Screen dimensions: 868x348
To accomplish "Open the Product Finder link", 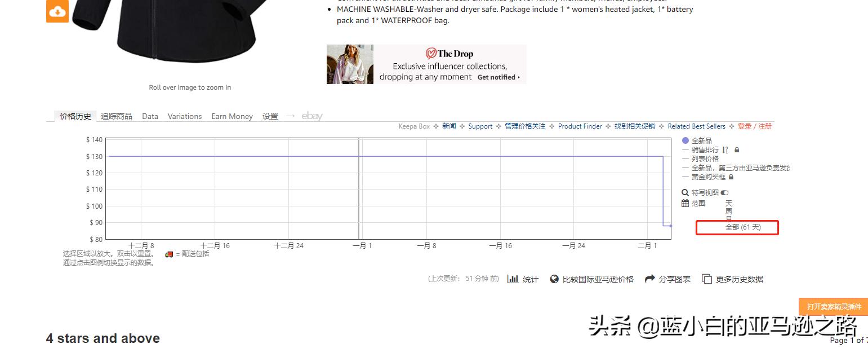I will pos(580,126).
